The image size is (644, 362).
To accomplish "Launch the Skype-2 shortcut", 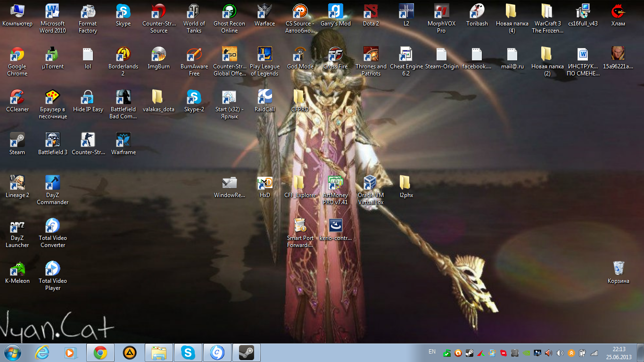I will coord(194,100).
